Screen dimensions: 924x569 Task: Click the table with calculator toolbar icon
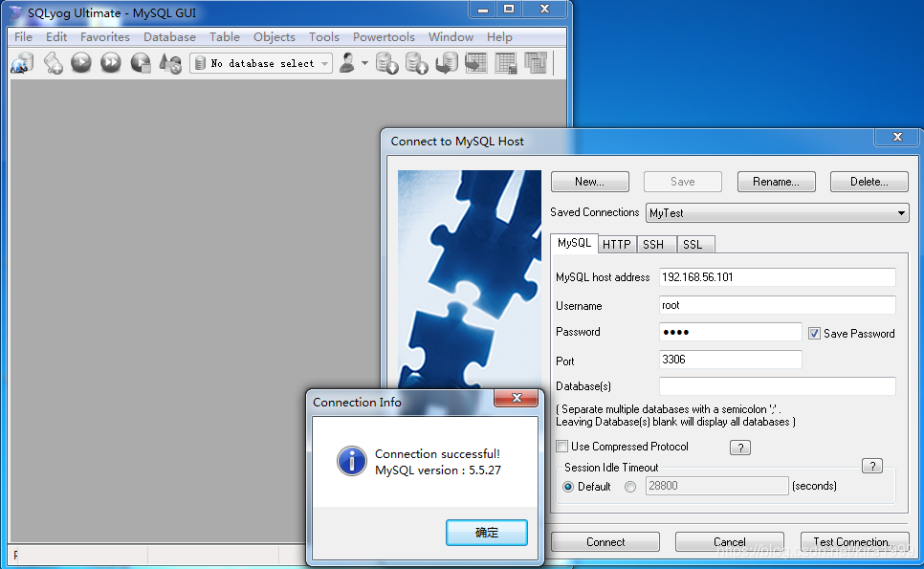pos(506,63)
